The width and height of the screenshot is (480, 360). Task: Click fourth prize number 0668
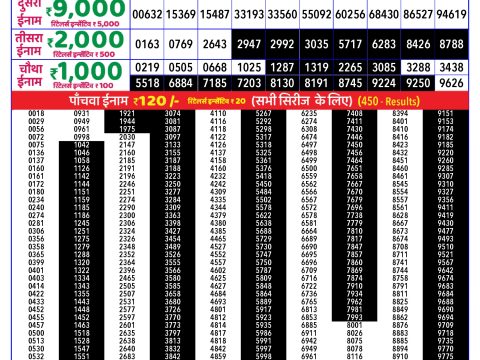[x=215, y=68]
